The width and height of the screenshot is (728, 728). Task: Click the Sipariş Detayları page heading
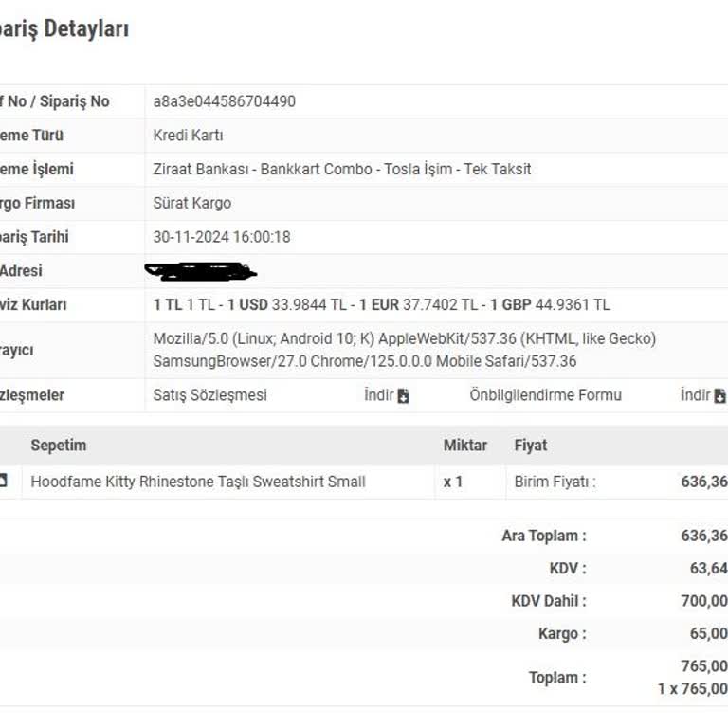click(64, 28)
